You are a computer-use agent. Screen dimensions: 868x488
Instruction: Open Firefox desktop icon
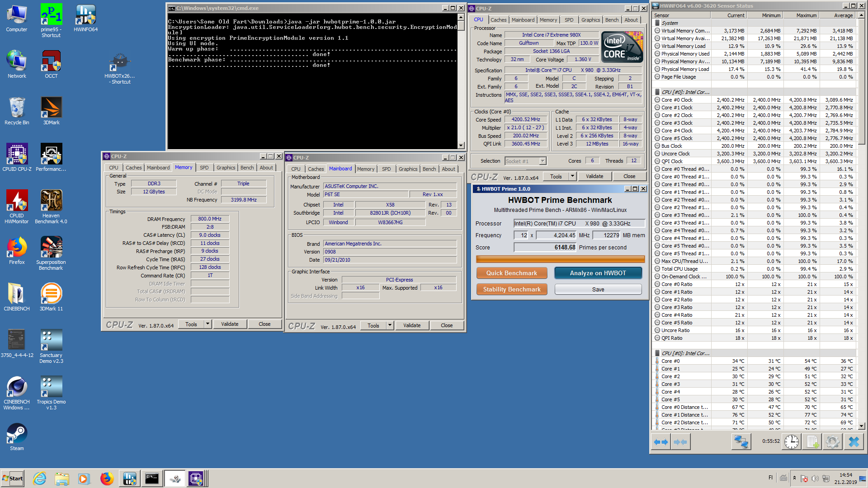coord(17,251)
